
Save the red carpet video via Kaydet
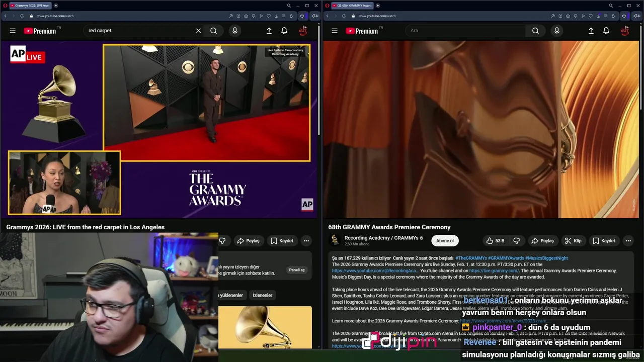coord(282,241)
